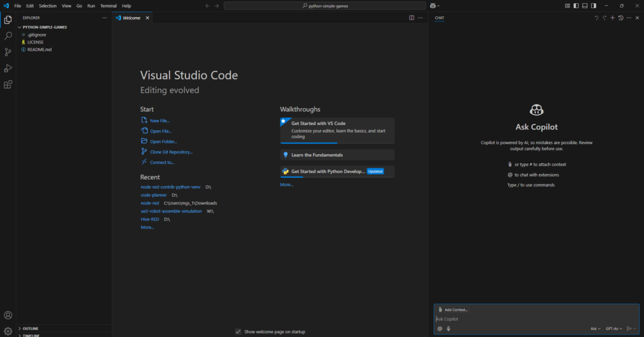Split the editor to the right
The image size is (644, 337).
tap(412, 18)
